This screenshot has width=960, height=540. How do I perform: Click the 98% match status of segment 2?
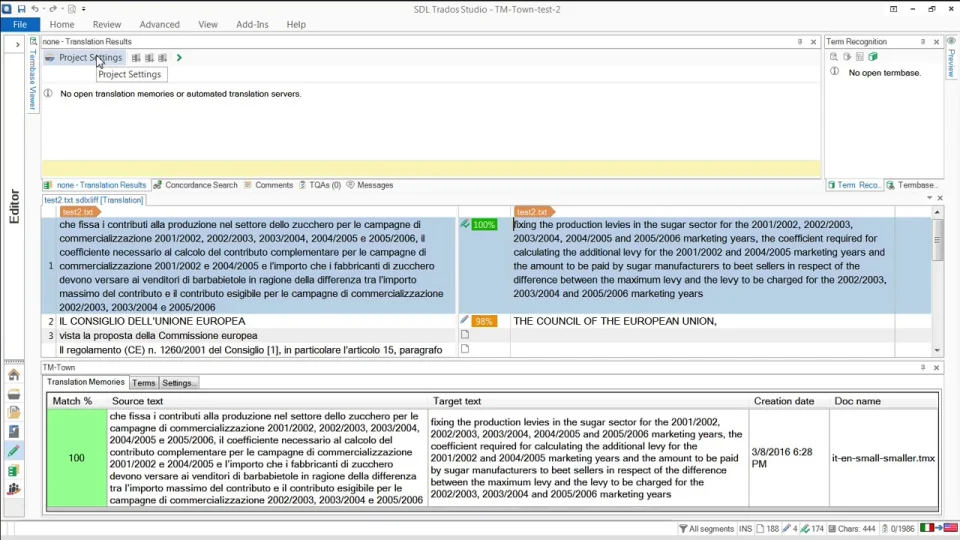484,321
